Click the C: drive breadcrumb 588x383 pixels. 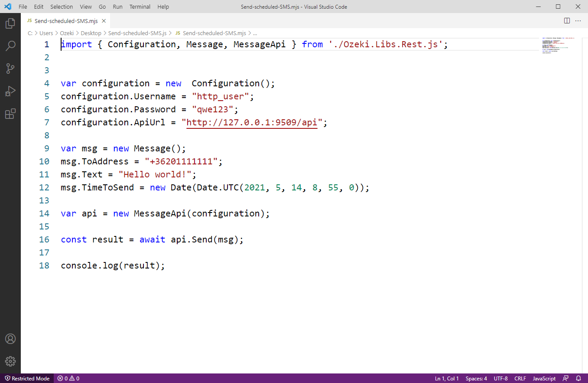click(x=30, y=33)
